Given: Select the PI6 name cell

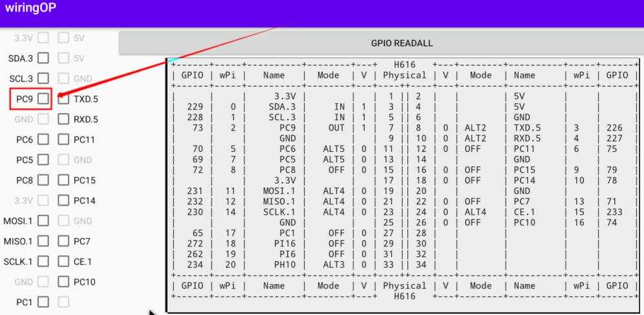Looking at the screenshot, I should click(288, 254).
